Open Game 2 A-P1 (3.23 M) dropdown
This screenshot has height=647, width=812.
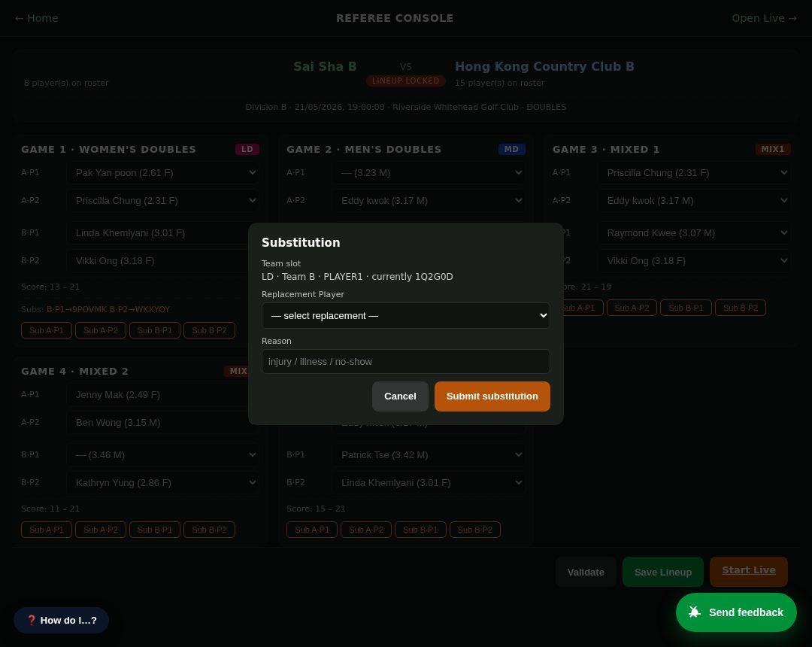click(429, 172)
